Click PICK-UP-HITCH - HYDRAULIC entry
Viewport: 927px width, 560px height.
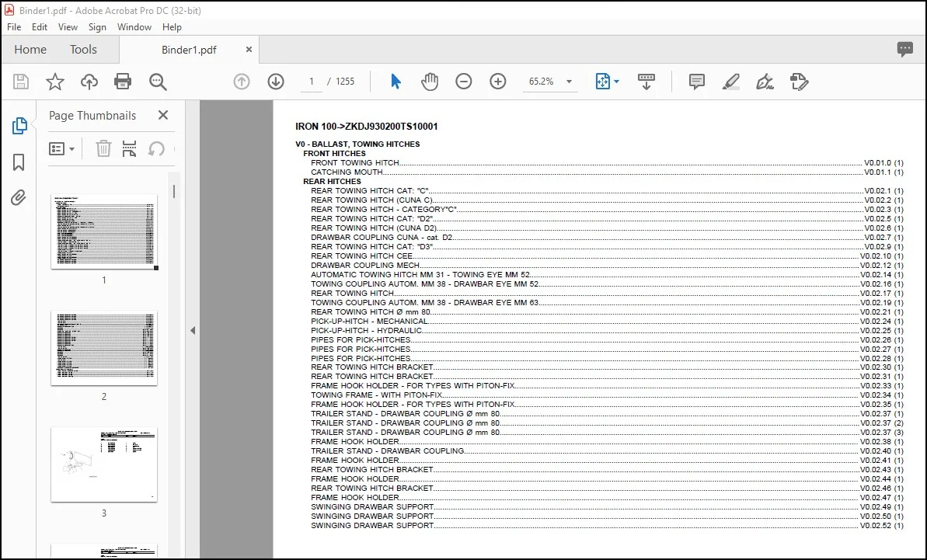tap(607, 330)
